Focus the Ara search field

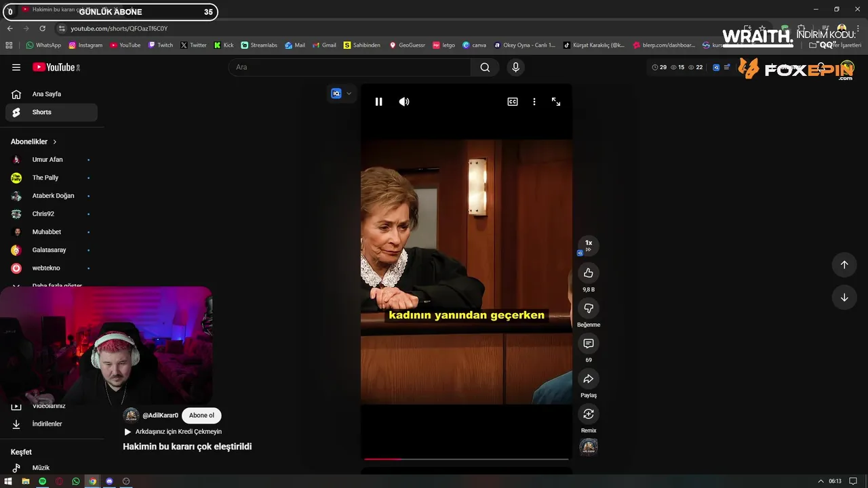[x=350, y=67]
